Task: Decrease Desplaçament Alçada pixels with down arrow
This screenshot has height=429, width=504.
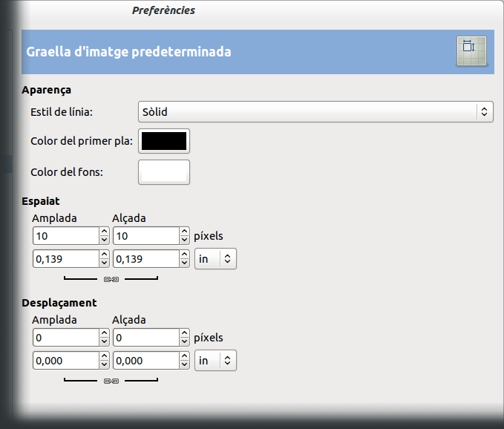Action: click(x=184, y=342)
